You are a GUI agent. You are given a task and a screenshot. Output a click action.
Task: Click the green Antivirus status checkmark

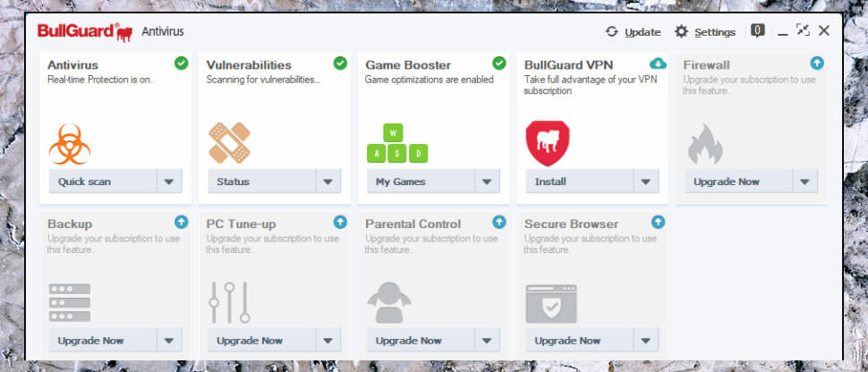click(x=181, y=63)
